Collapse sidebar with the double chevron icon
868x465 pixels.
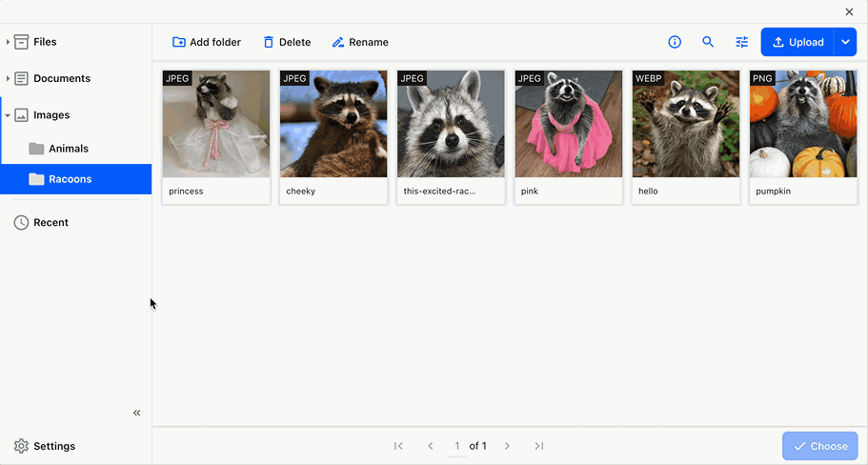(136, 413)
